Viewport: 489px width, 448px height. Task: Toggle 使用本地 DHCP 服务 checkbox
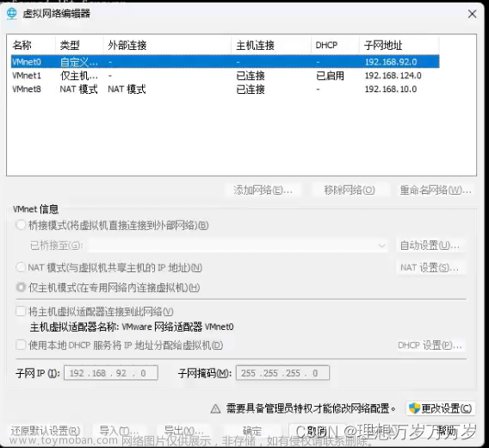(21, 345)
